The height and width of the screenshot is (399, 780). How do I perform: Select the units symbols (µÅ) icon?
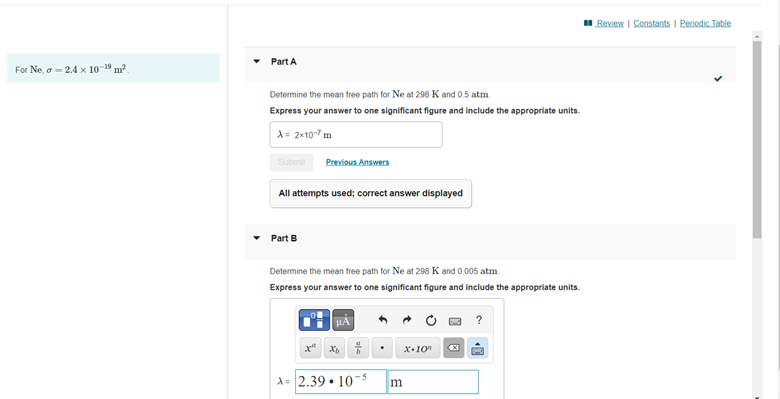click(x=343, y=320)
